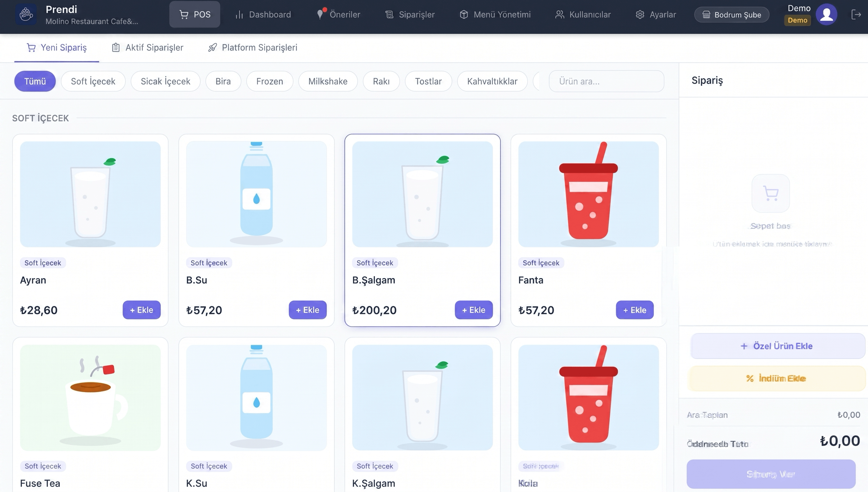The width and height of the screenshot is (868, 492).
Task: Open the POS page
Action: 195,14
